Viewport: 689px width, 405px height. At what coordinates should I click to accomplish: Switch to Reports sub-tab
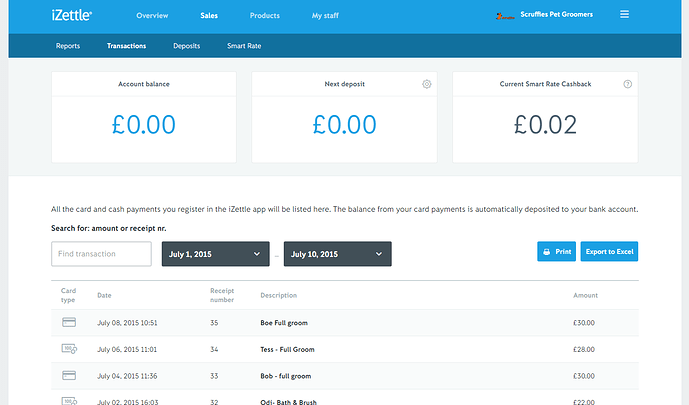coord(68,46)
